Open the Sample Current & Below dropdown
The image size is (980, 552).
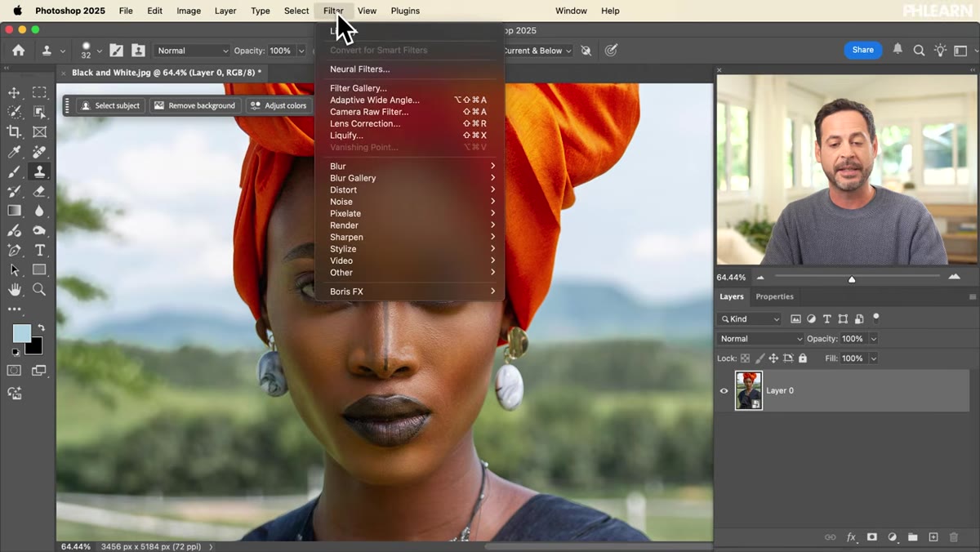click(x=537, y=51)
